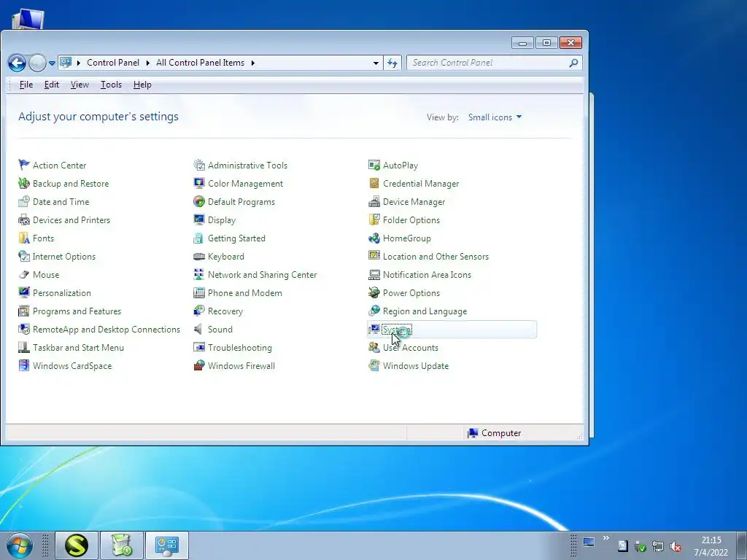Show hidden taskbar toolbar items chevron
This screenshot has height=560, width=747.
click(606, 538)
